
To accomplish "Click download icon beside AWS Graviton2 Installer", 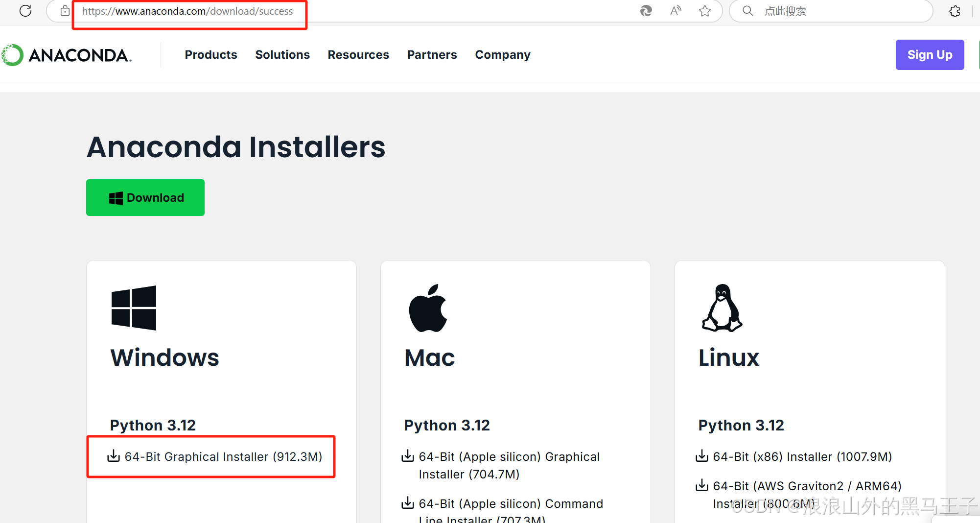I will [702, 485].
